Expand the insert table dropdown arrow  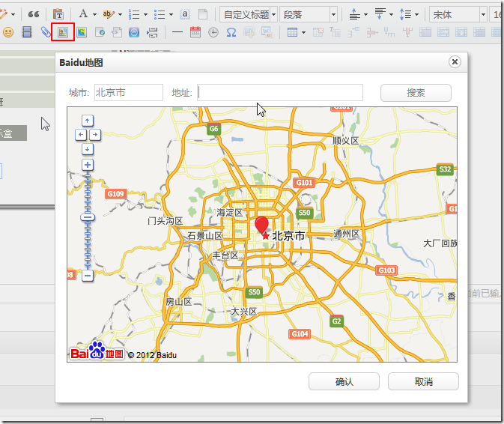(303, 32)
